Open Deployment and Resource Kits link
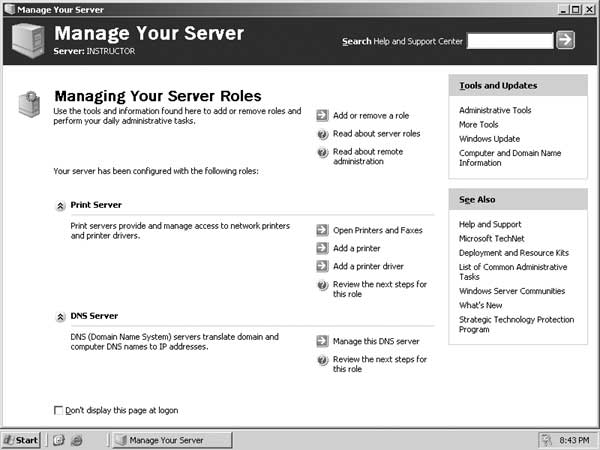Viewport: 600px width, 450px height. click(x=514, y=253)
